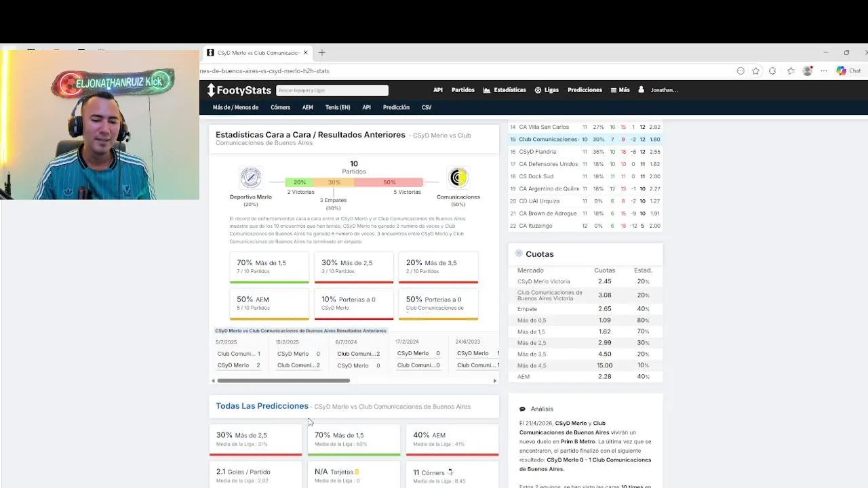Click the Ligas soccer ball icon
The height and width of the screenshot is (488, 868).
538,90
